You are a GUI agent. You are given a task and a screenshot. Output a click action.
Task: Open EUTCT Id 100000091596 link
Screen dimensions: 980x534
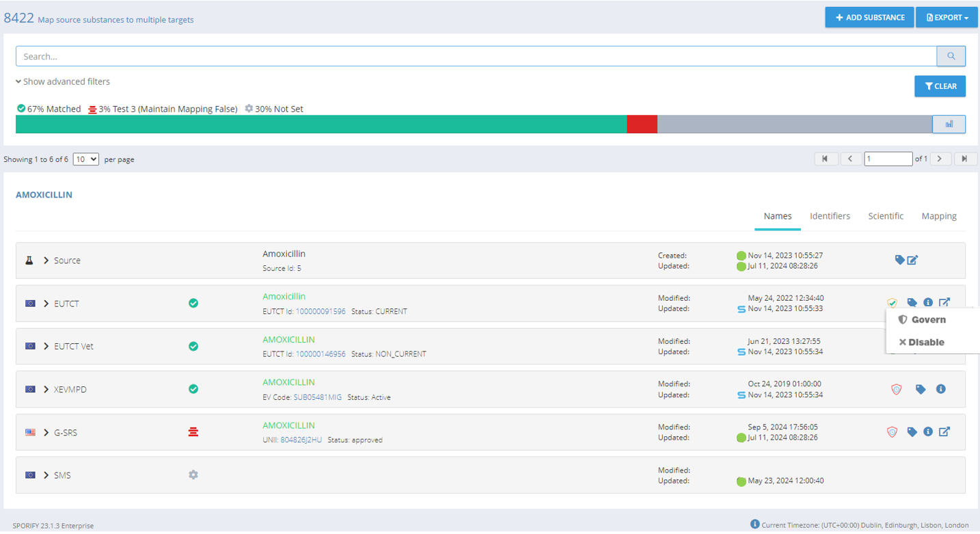[x=321, y=311]
